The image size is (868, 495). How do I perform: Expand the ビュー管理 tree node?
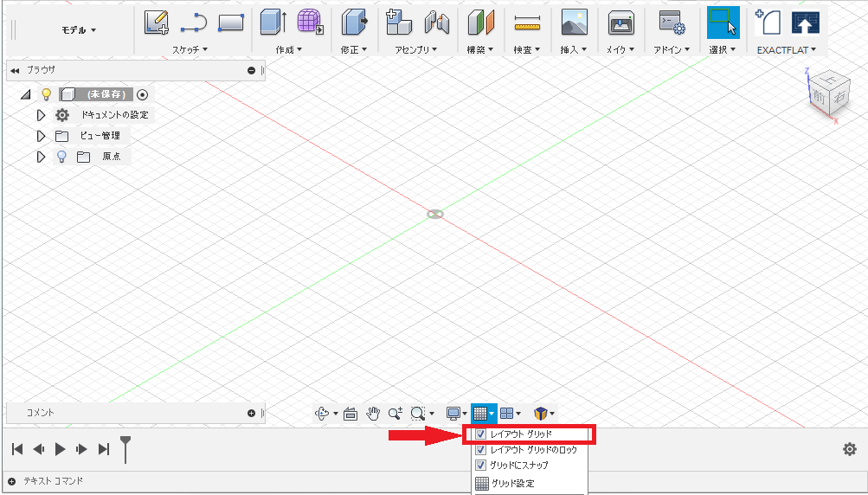pos(41,136)
